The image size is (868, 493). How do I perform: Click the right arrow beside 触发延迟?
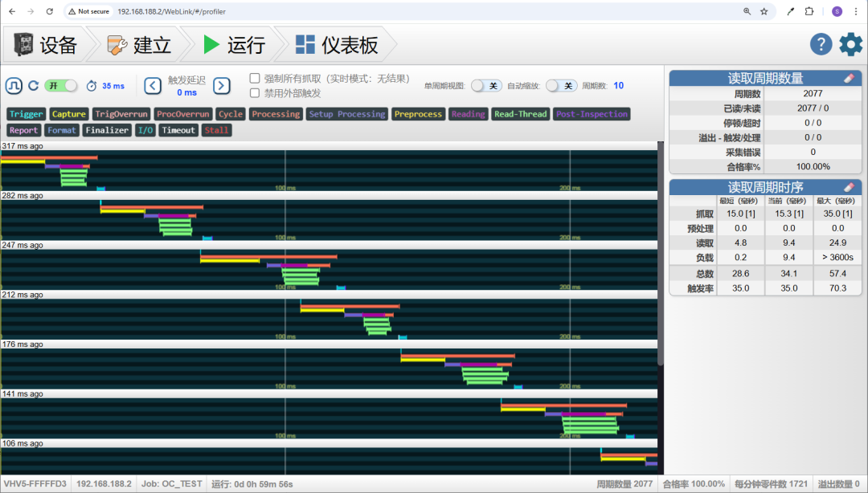click(220, 86)
